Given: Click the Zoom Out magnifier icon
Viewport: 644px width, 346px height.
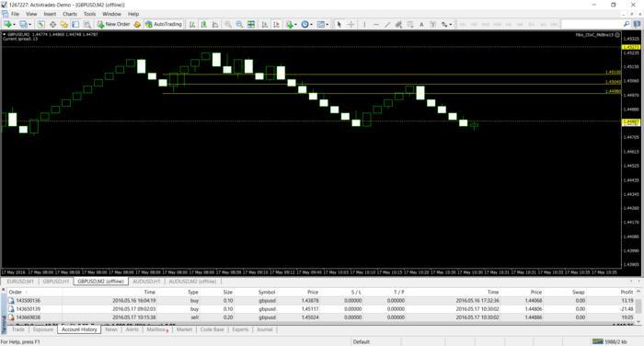Looking at the screenshot, I should tap(239, 25).
